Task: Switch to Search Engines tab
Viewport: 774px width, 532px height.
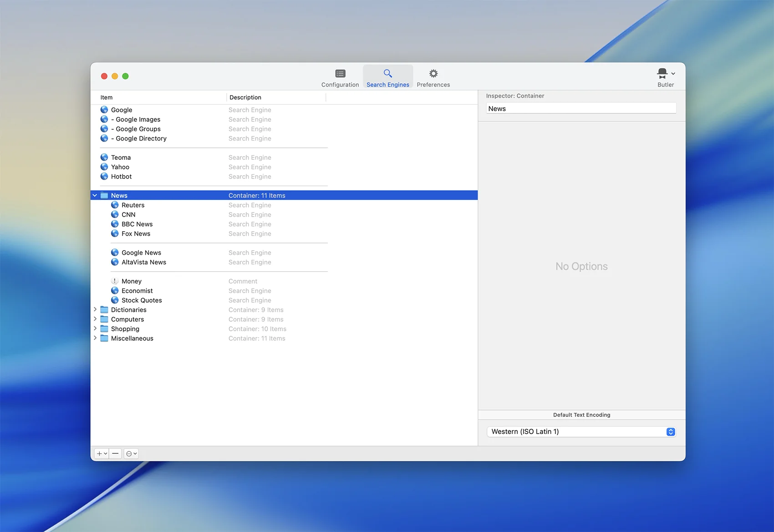Action: (x=387, y=77)
